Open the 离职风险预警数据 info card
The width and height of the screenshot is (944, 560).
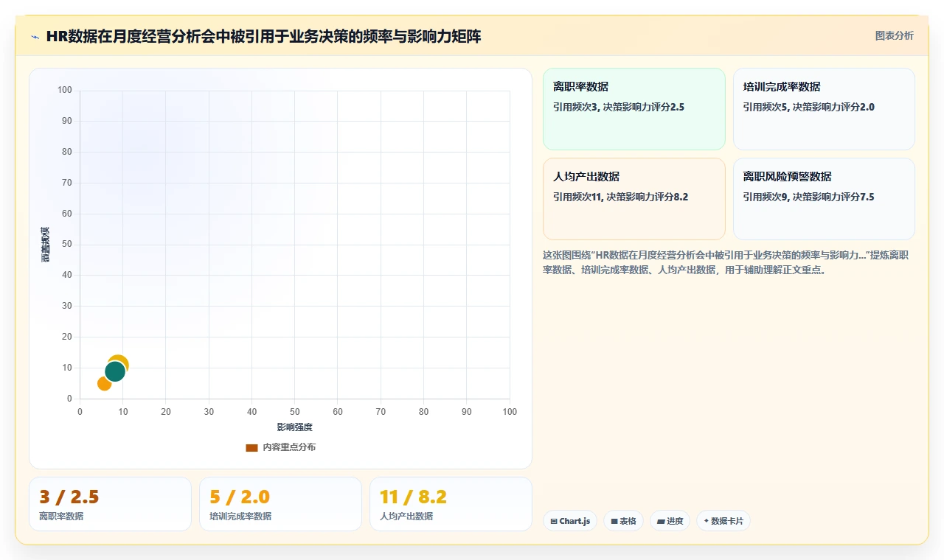[824, 199]
